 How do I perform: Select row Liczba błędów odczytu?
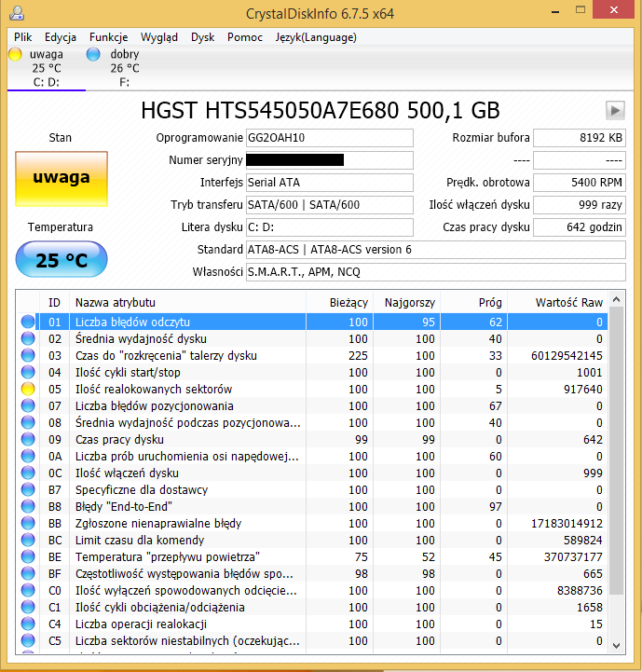[312, 322]
